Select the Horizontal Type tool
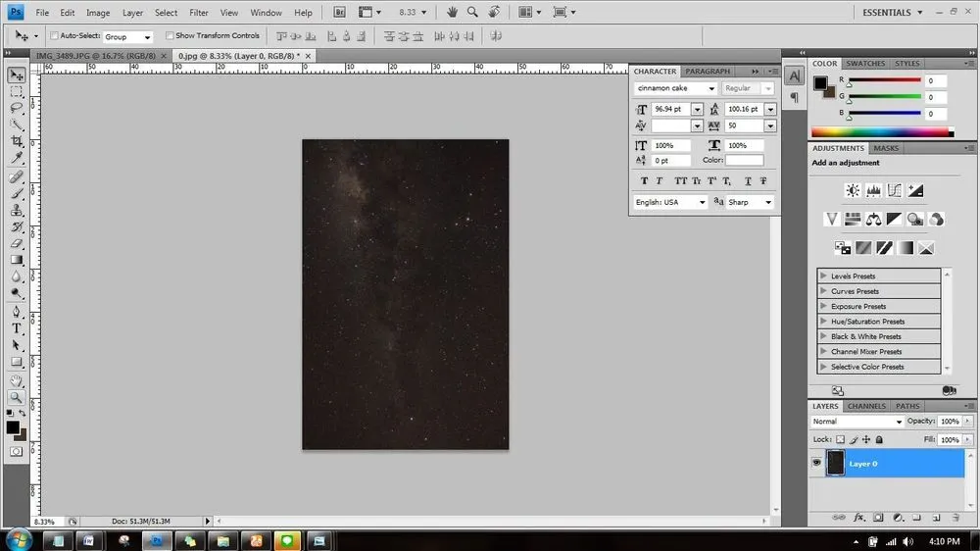The width and height of the screenshot is (980, 551). tap(17, 329)
